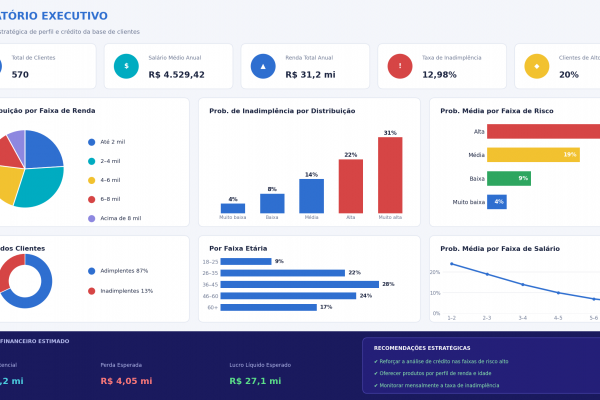Click the Muito alta 31% red bar

(390, 175)
